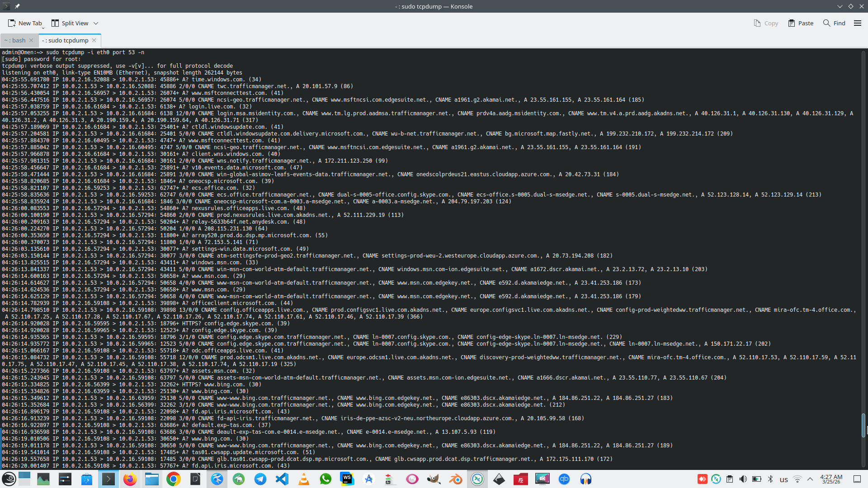
Task: Toggle the window pin icon in titlebar
Action: pyautogui.click(x=17, y=6)
